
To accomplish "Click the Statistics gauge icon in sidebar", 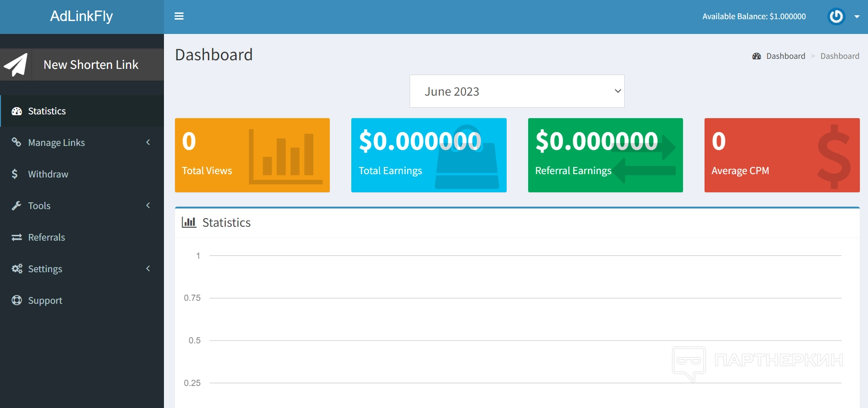I will (x=17, y=111).
